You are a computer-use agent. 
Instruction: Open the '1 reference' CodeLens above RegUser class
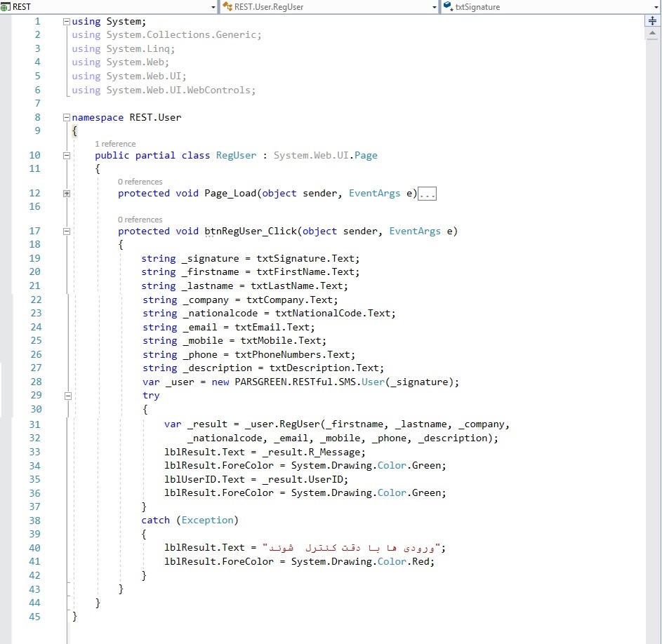tap(115, 144)
